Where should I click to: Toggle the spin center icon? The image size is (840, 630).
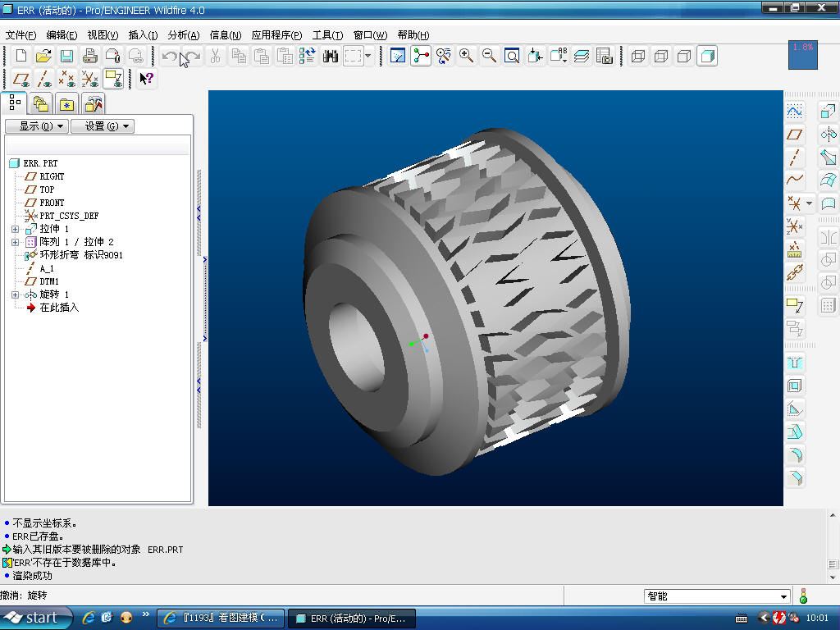coord(421,56)
